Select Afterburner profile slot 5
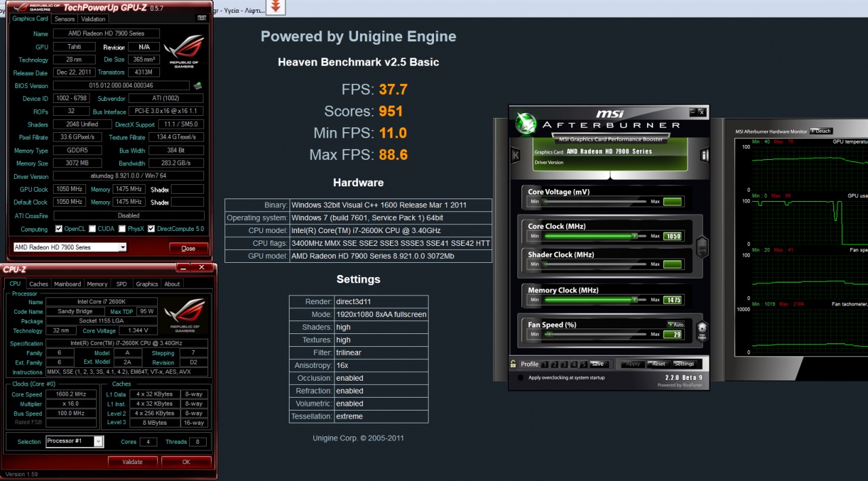The image size is (868, 481). click(x=583, y=364)
